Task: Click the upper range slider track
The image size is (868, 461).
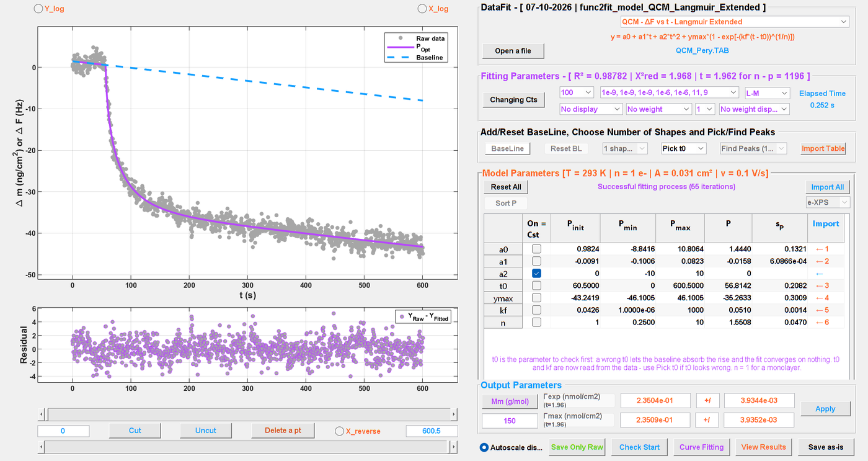Action: (248, 414)
